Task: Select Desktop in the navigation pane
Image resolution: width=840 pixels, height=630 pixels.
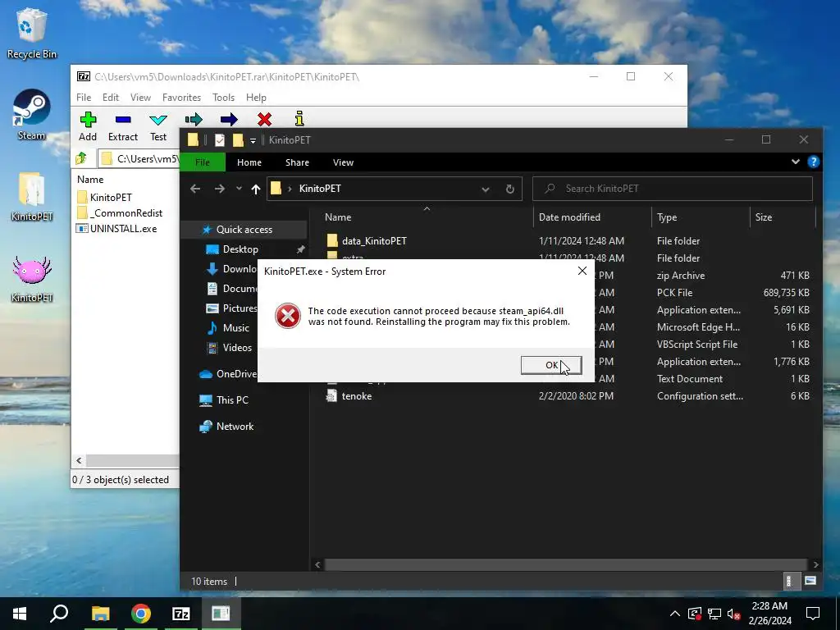Action: 240,249
